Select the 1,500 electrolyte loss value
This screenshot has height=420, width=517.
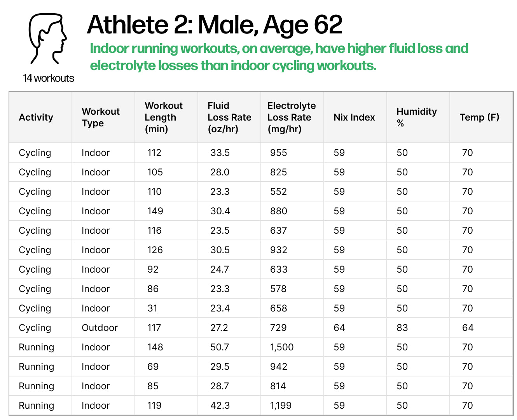[x=282, y=347]
